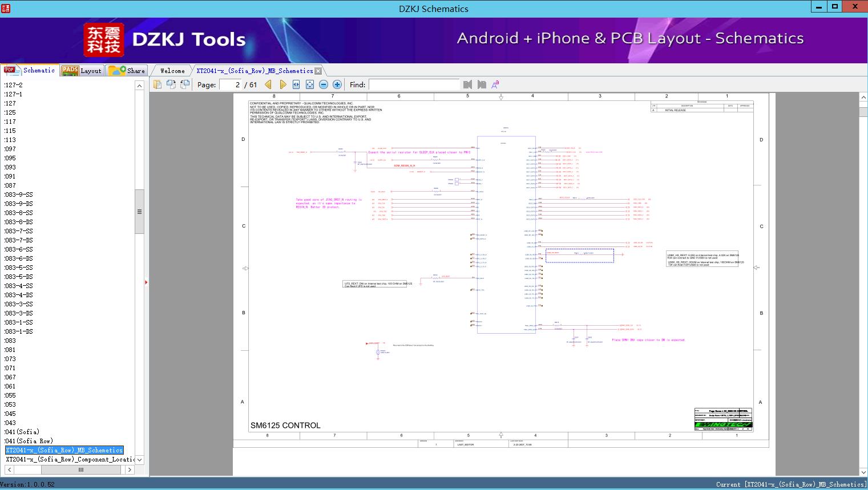The image size is (868, 490).
Task: Select XT2041-x Component_Location in file list
Action: pos(70,459)
